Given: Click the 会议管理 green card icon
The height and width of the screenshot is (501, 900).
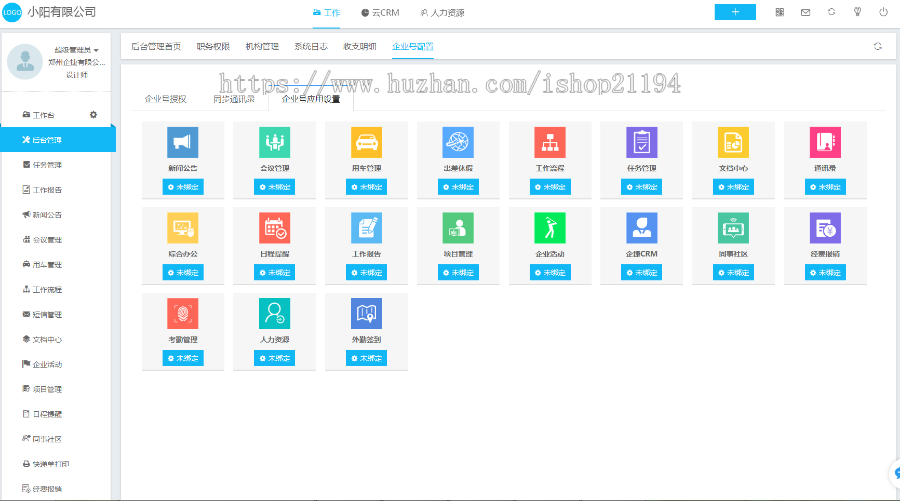Looking at the screenshot, I should [274, 142].
